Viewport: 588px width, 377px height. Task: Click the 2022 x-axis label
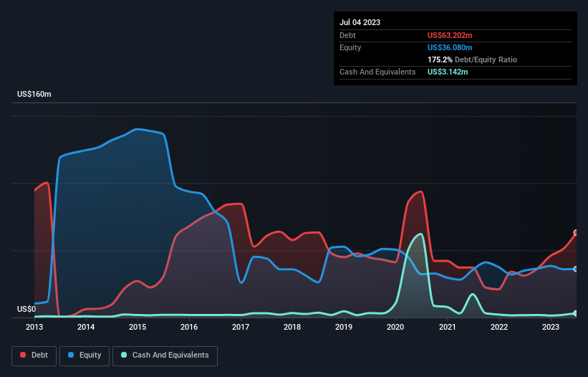click(x=499, y=327)
